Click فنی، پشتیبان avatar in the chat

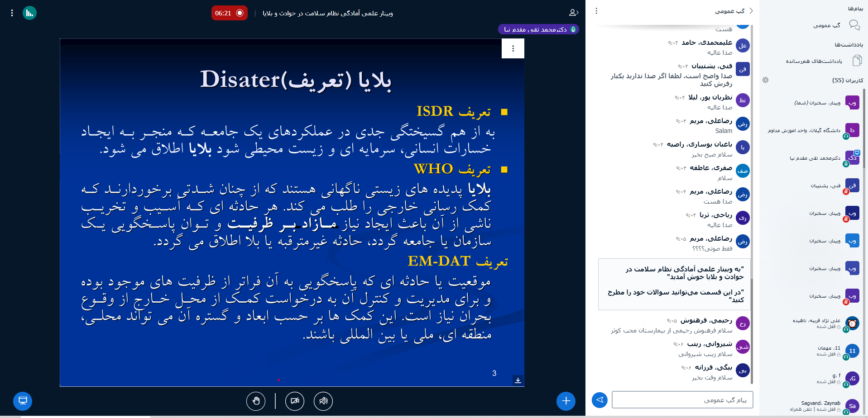click(x=743, y=69)
